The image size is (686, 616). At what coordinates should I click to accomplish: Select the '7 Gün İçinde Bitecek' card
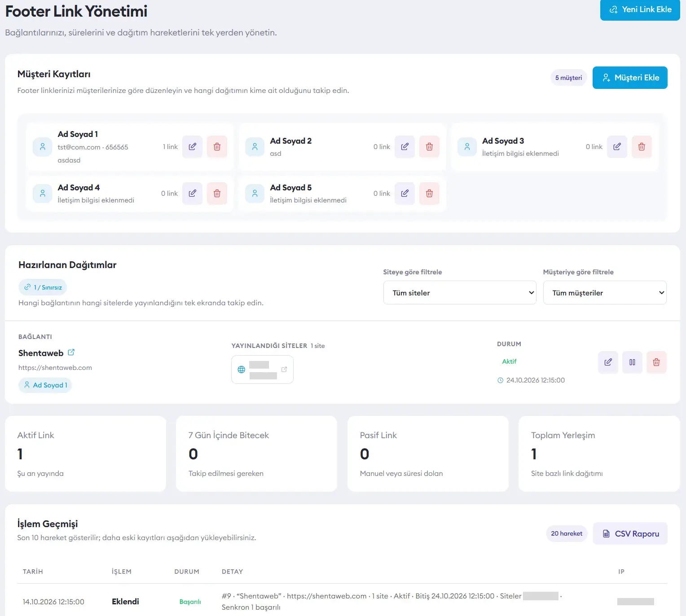256,453
